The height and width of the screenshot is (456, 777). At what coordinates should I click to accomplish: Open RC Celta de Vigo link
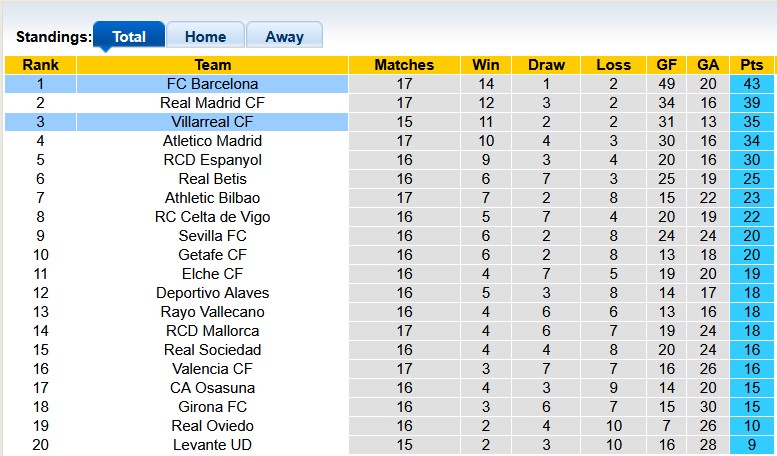tap(212, 217)
